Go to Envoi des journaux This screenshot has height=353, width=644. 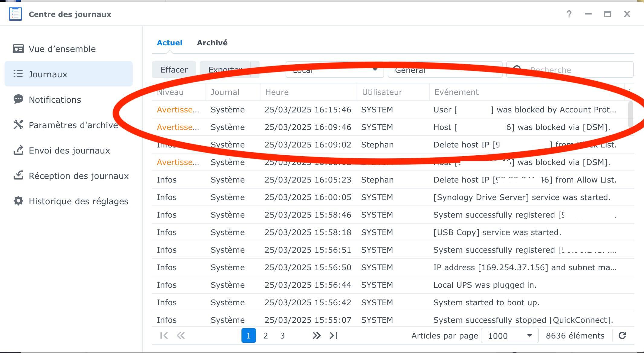69,151
